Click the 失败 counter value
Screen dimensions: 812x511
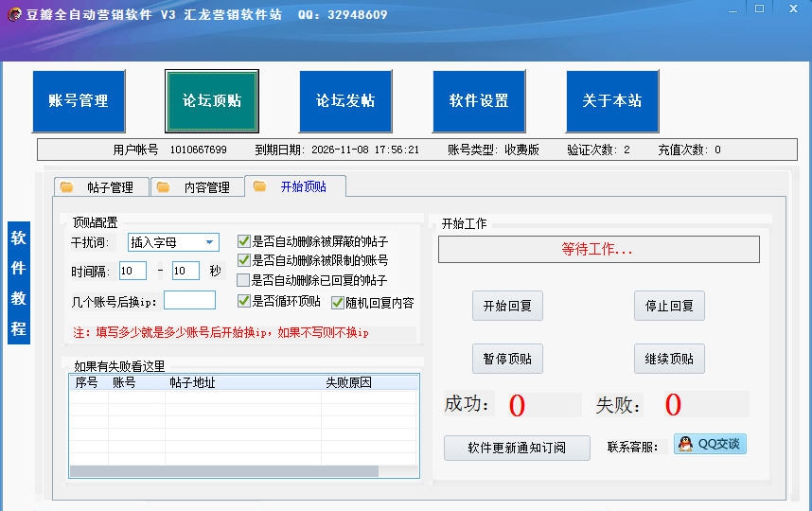(673, 405)
